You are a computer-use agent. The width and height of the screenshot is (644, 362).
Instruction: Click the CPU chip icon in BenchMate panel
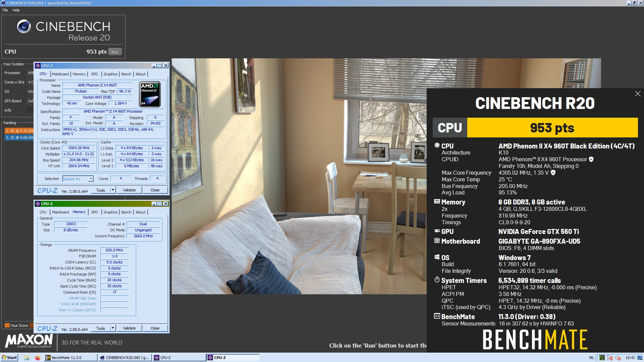click(437, 145)
